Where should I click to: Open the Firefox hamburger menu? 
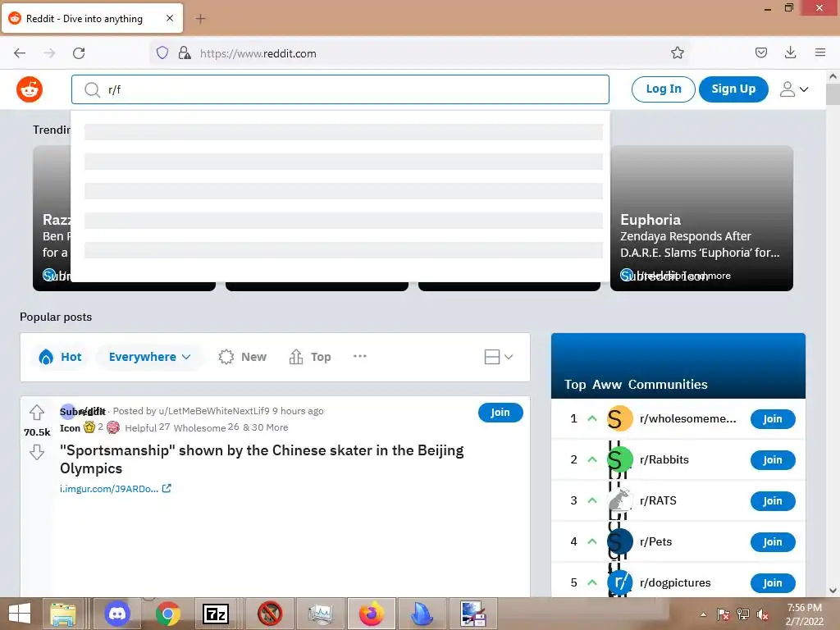pyautogui.click(x=819, y=52)
